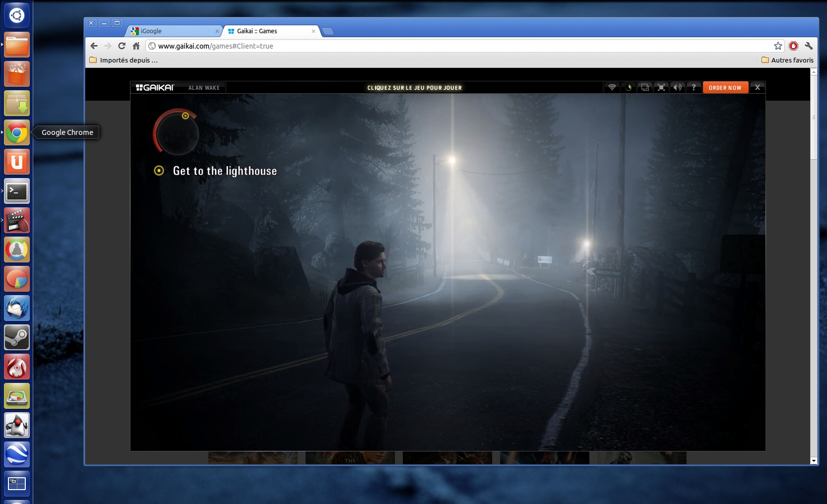This screenshot has width=827, height=504.
Task: Select the third game thumbnail below player
Action: (447, 457)
